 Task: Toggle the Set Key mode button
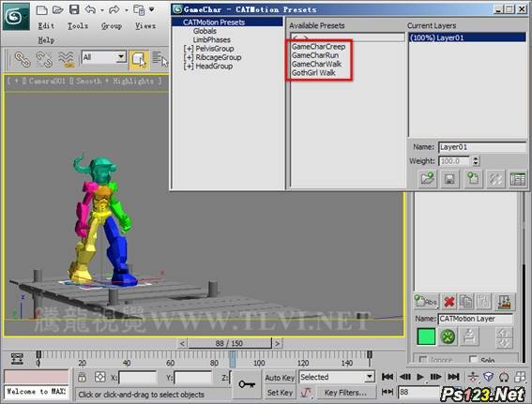(x=280, y=393)
